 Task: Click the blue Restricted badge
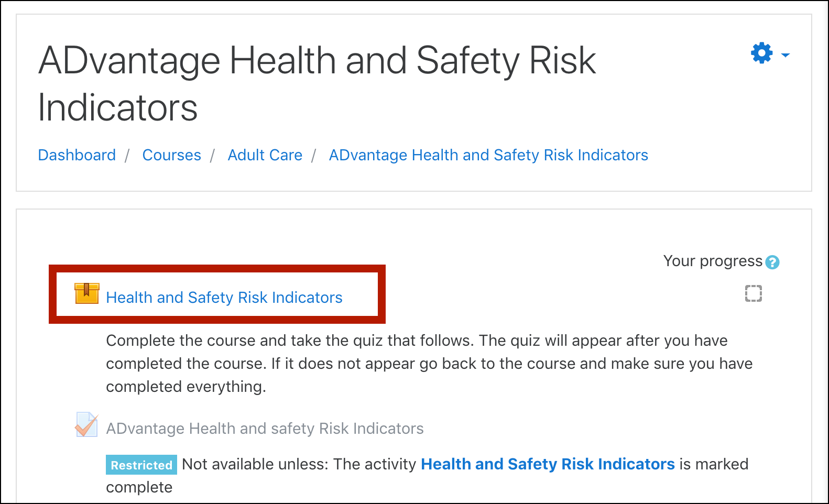(141, 465)
